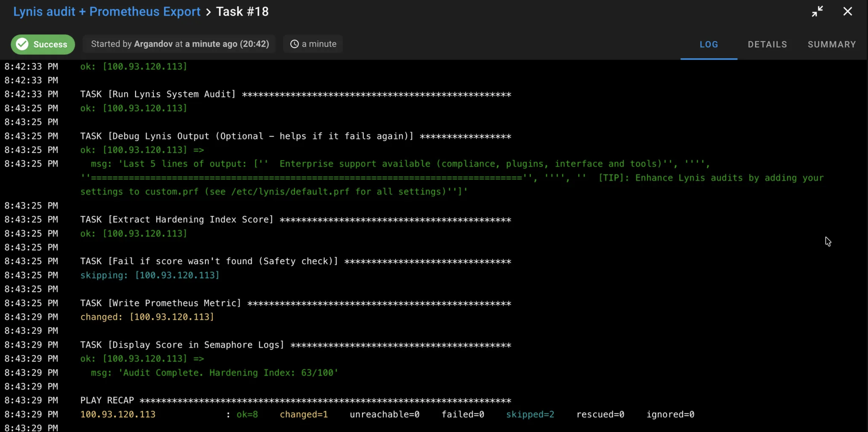Click the breadcrumb chevron before Task #18
This screenshot has height=432, width=868.
tap(208, 12)
